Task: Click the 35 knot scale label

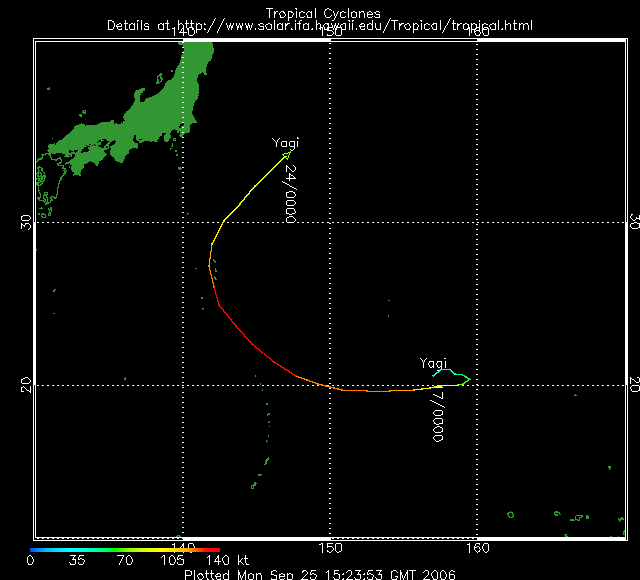Action: tap(77, 561)
